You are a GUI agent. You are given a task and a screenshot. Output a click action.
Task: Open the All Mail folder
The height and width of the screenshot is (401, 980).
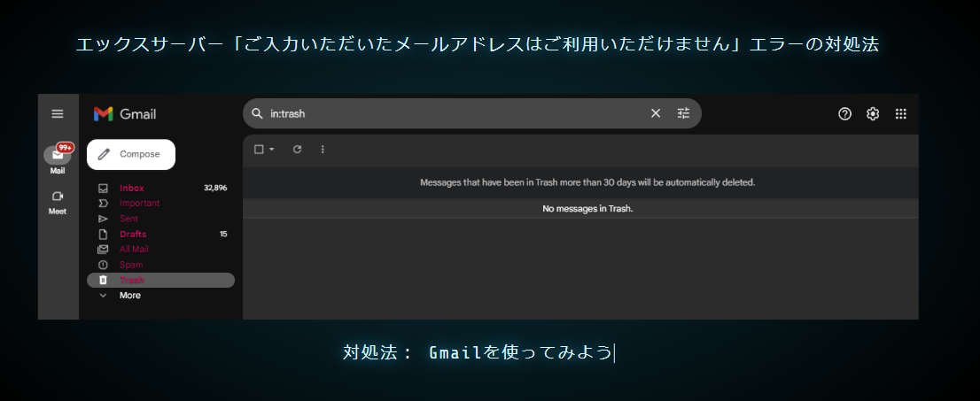[x=134, y=250]
